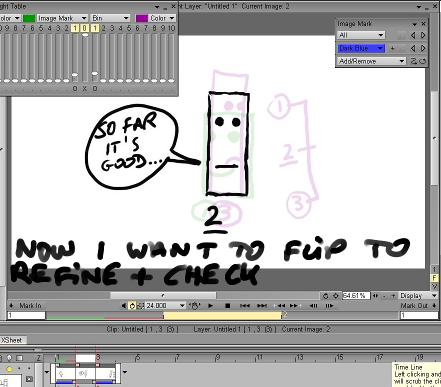Image resolution: width=441 pixels, height=387 pixels.
Task: Click the purple color swatch in Light Table
Action: (142, 18)
